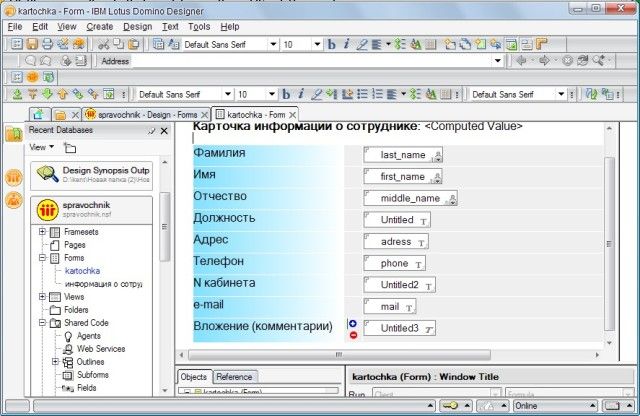Click the Web Services icon in tree
The image size is (640, 416).
point(68,349)
